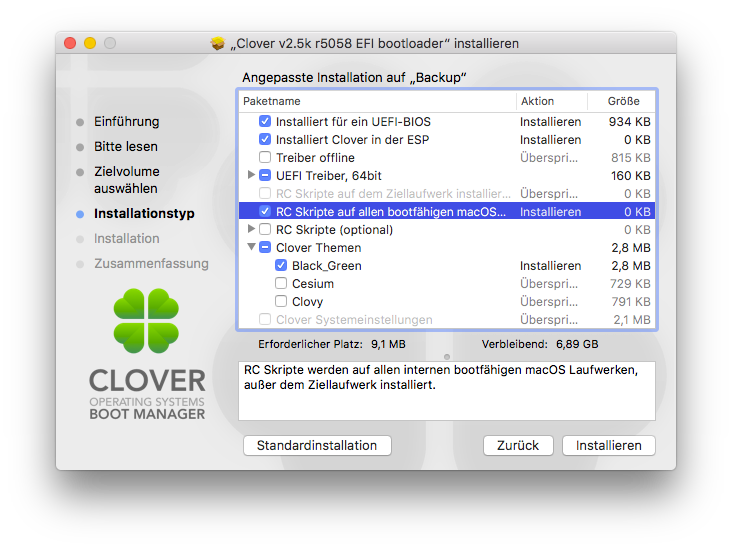The width and height of the screenshot is (732, 550).
Task: Close the installer with red button
Action: [x=70, y=43]
